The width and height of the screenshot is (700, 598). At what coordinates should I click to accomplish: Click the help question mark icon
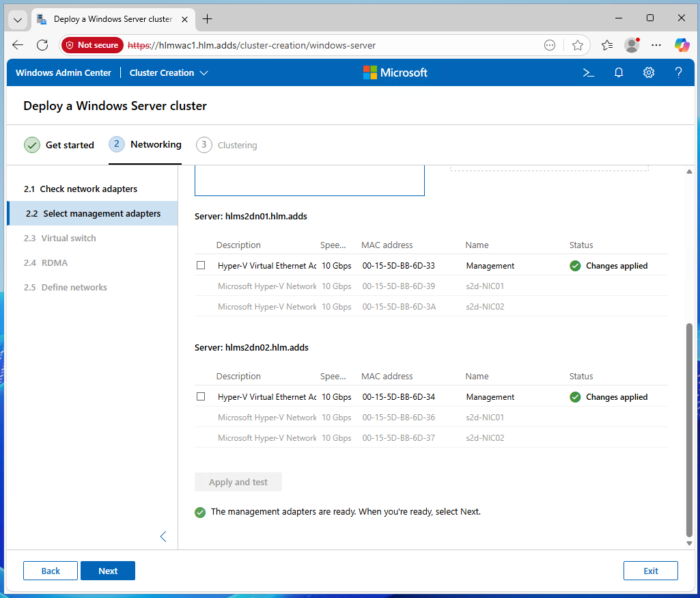coord(678,72)
